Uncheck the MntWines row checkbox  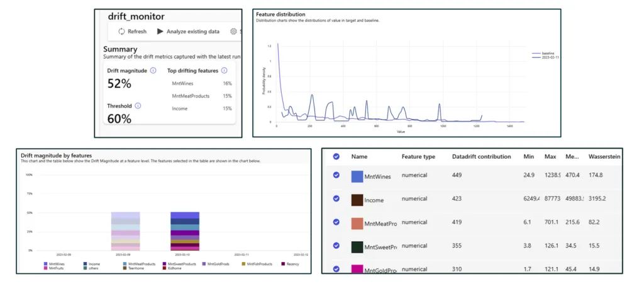[x=336, y=176]
